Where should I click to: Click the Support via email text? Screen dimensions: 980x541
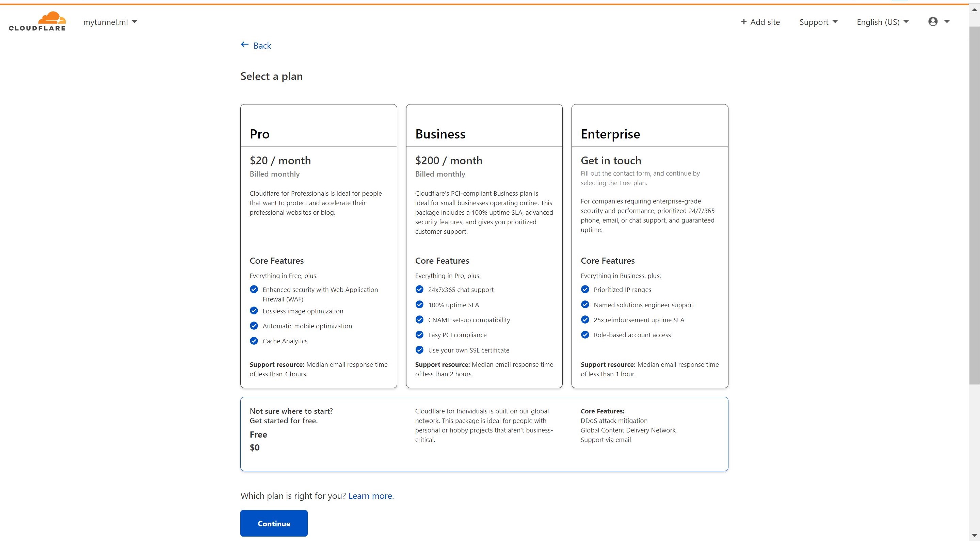(605, 440)
